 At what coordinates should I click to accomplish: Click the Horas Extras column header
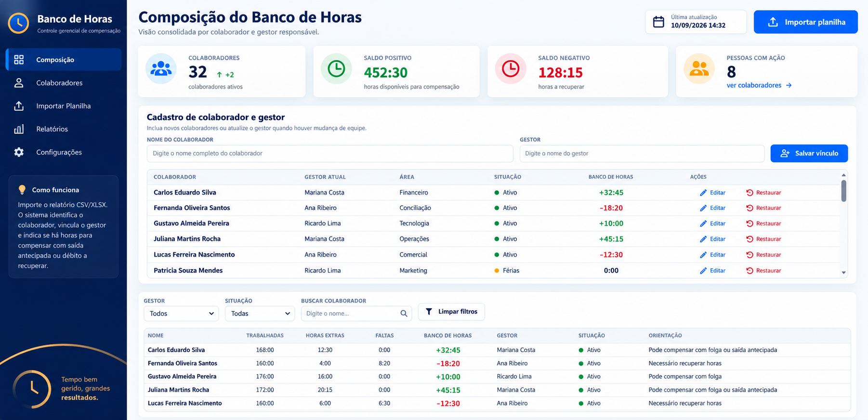pos(325,336)
